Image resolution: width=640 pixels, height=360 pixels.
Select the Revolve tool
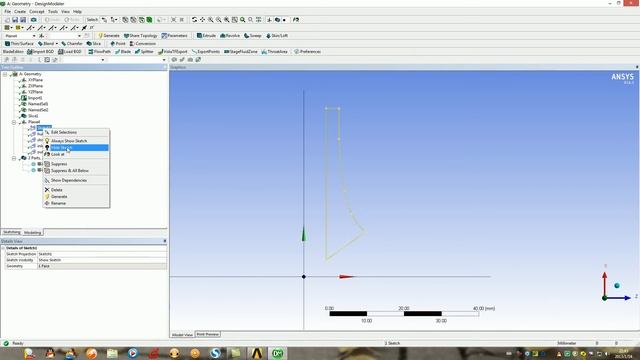click(230, 36)
